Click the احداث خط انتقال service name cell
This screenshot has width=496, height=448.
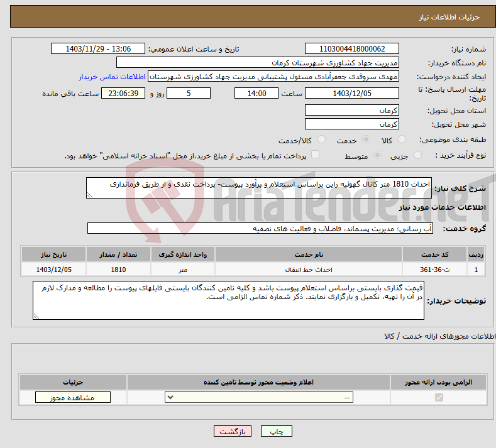click(309, 270)
